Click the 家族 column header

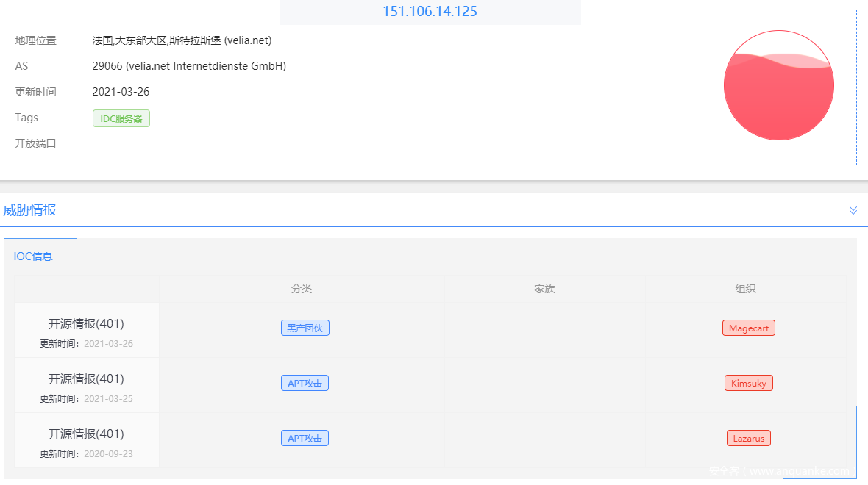coord(545,289)
